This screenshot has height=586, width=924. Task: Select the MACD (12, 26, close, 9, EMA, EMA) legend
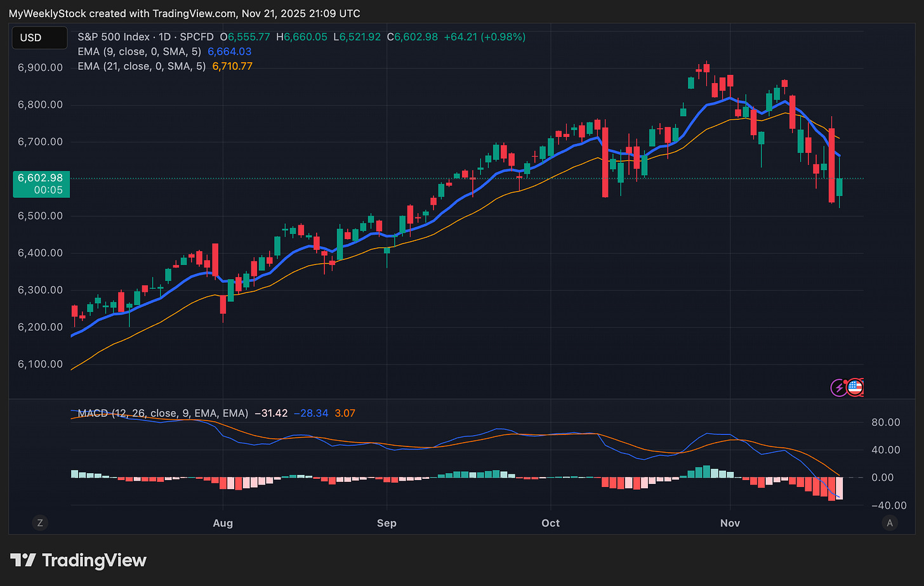163,413
